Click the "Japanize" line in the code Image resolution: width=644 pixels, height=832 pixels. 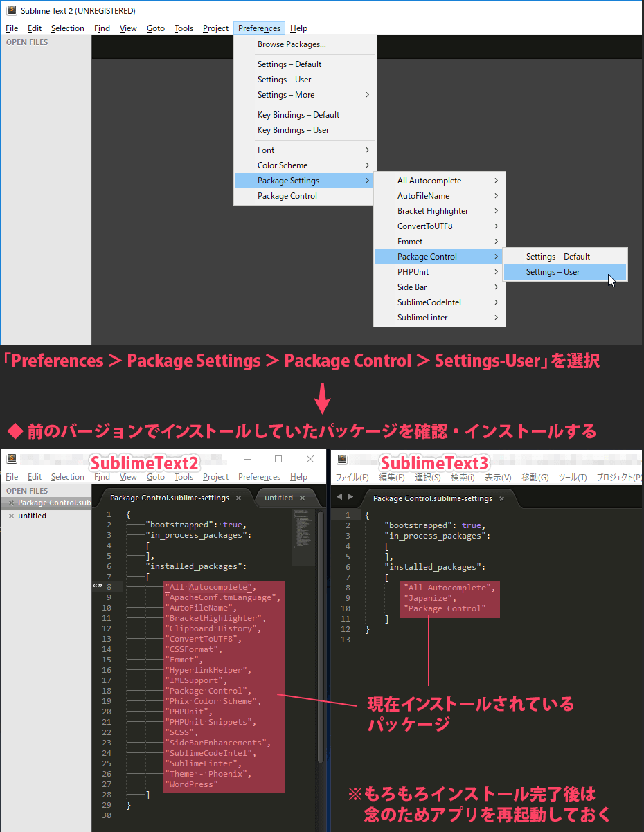click(x=429, y=598)
